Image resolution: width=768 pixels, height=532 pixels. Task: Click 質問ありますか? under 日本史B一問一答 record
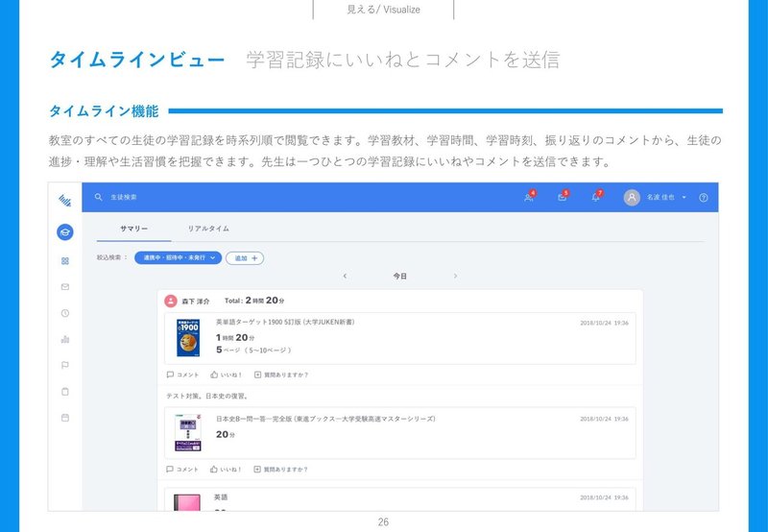280,470
